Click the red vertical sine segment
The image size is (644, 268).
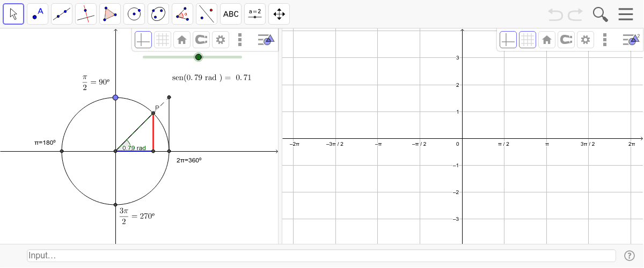tap(153, 132)
